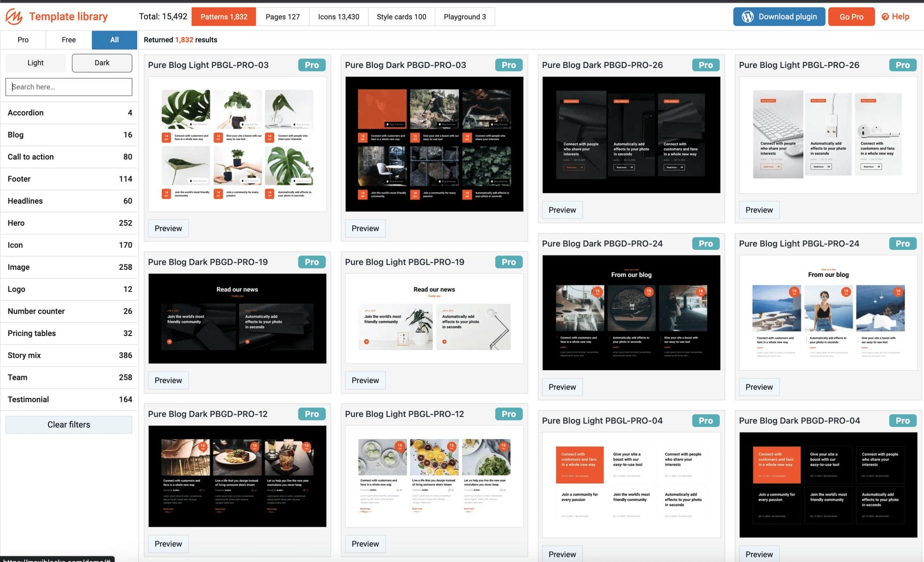The image size is (924, 562).
Task: Open the Pure Blog Dark PBGD-PRO-03 thumbnail
Action: tap(434, 144)
